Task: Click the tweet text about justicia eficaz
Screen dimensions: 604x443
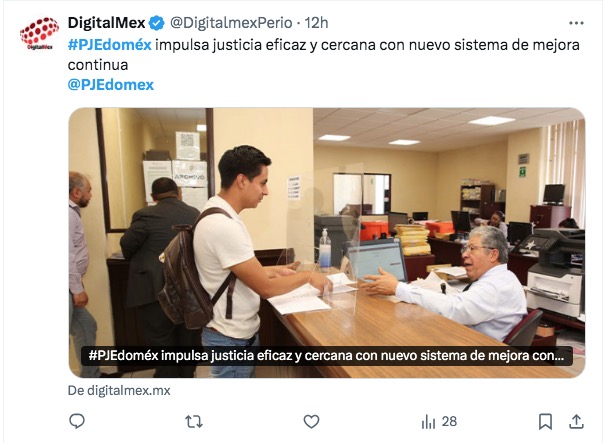Action: (324, 55)
